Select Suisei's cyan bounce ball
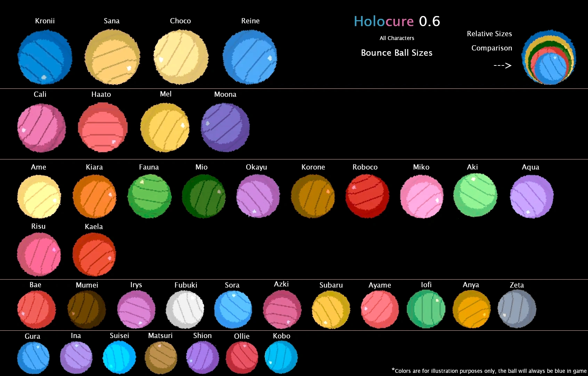Image resolution: width=588 pixels, height=376 pixels. coord(119,358)
